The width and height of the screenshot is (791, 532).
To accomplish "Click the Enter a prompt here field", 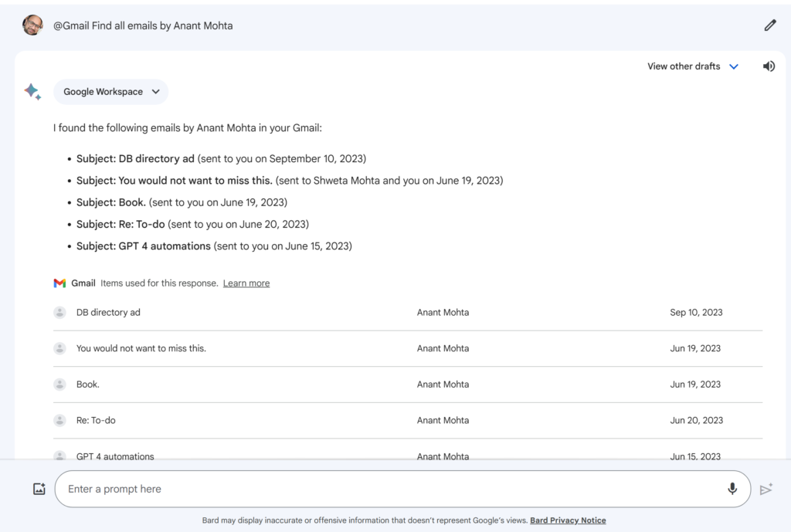I will 402,489.
